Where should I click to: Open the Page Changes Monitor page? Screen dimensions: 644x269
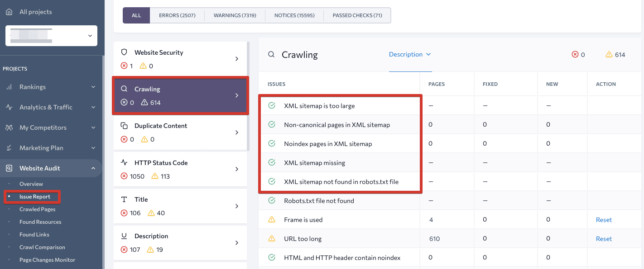[x=47, y=260]
